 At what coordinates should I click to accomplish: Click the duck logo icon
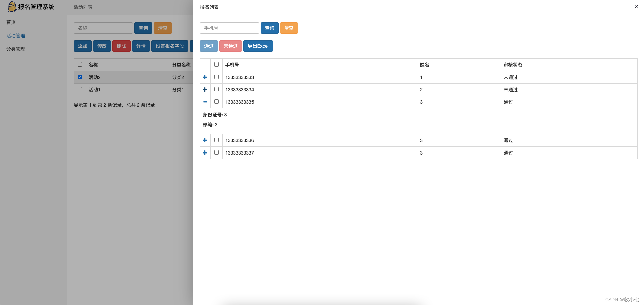point(12,7)
